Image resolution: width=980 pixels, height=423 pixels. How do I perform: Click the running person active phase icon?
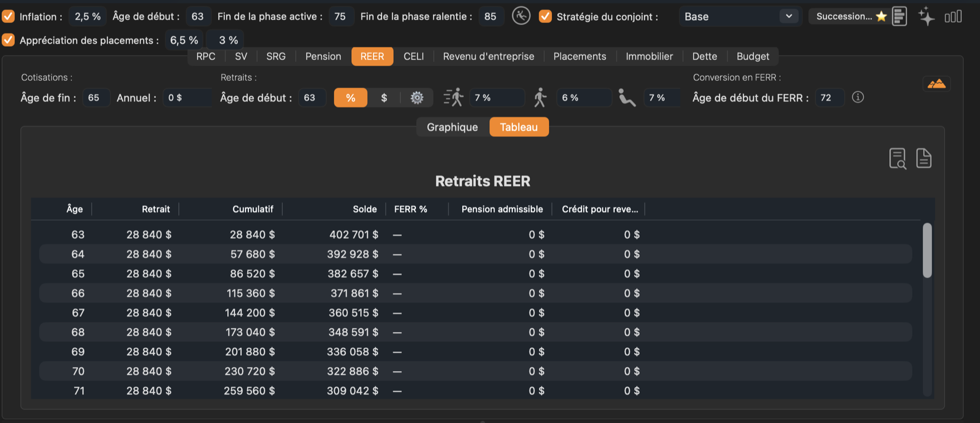tap(453, 97)
